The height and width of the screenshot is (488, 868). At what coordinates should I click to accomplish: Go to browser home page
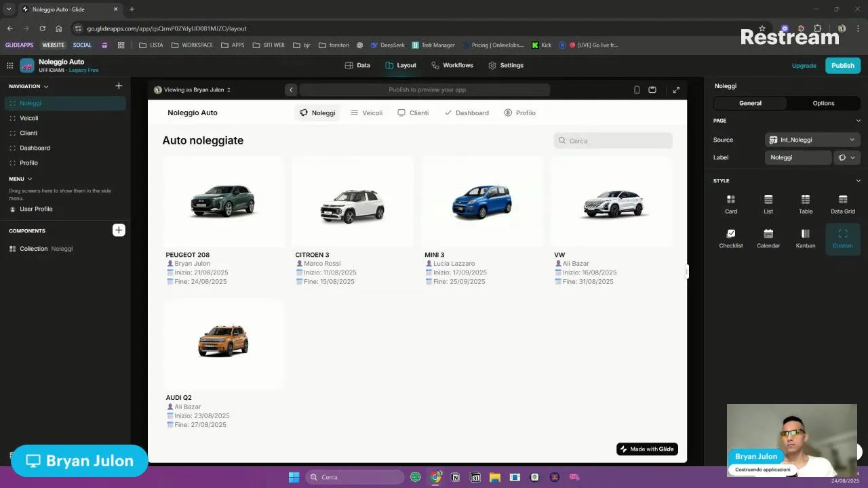coord(59,28)
